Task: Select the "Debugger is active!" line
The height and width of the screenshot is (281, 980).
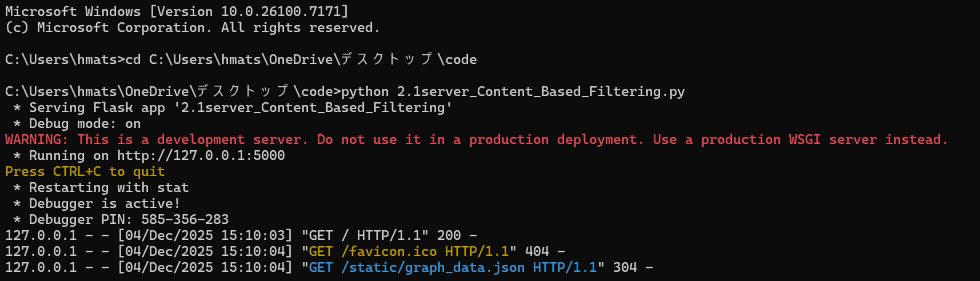Action: pos(105,204)
